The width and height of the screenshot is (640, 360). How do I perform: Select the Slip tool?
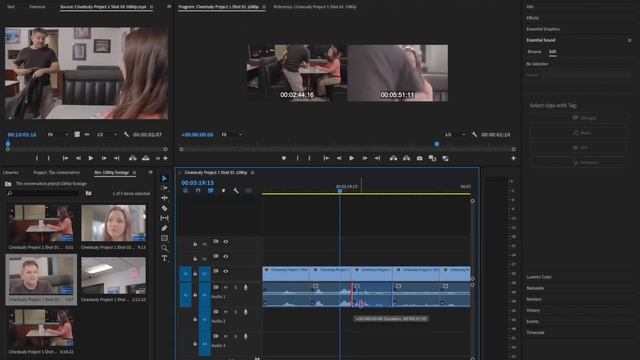[164, 218]
